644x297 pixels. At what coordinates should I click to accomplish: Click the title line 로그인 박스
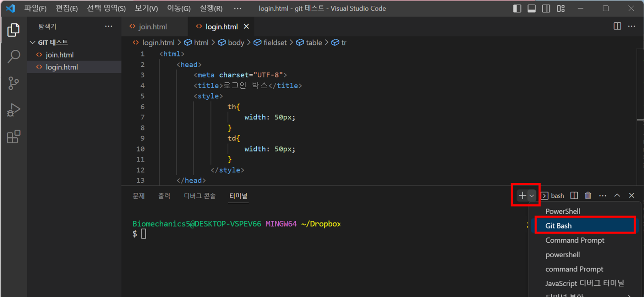[x=247, y=86]
